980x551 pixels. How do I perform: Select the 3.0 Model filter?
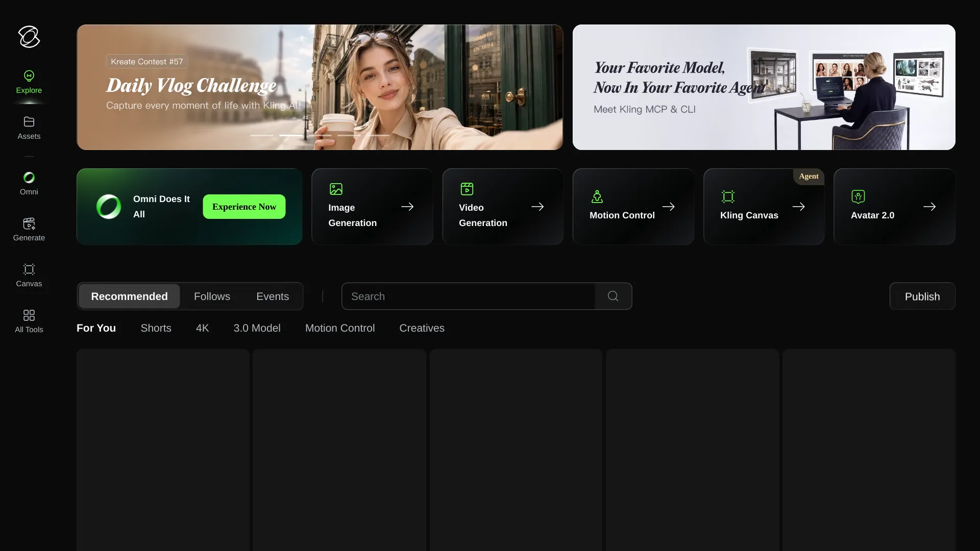[257, 328]
